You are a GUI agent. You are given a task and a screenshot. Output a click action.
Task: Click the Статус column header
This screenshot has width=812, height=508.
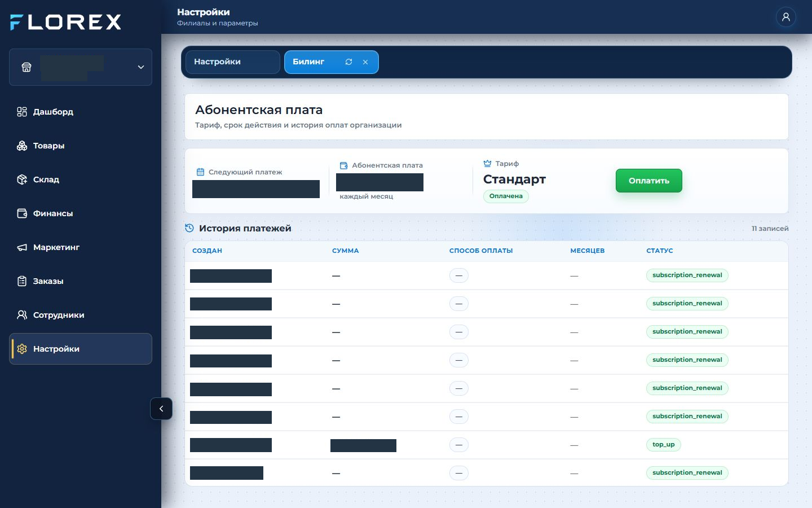pyautogui.click(x=660, y=251)
